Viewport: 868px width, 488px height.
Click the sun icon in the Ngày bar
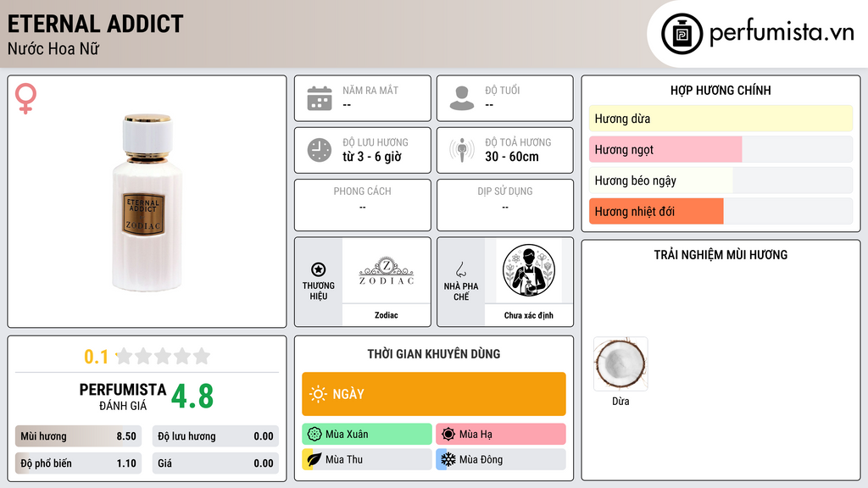point(318,394)
